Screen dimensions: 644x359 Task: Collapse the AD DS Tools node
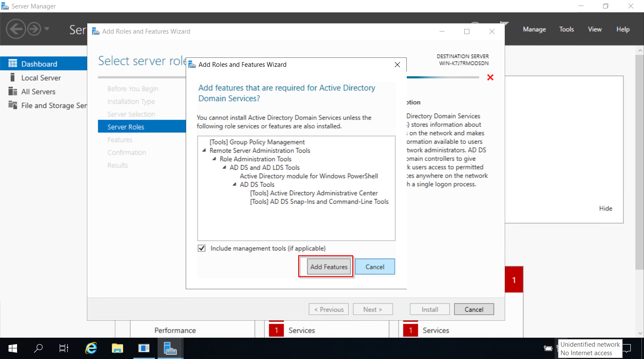(234, 184)
